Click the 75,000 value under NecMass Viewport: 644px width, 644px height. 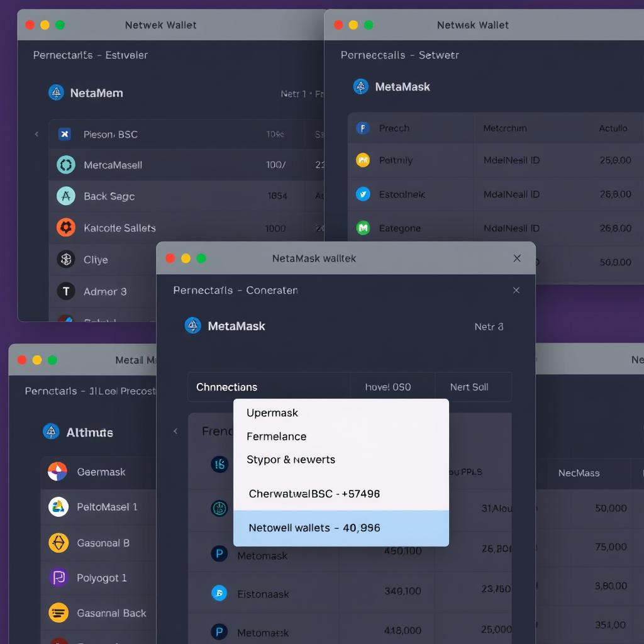tap(611, 547)
